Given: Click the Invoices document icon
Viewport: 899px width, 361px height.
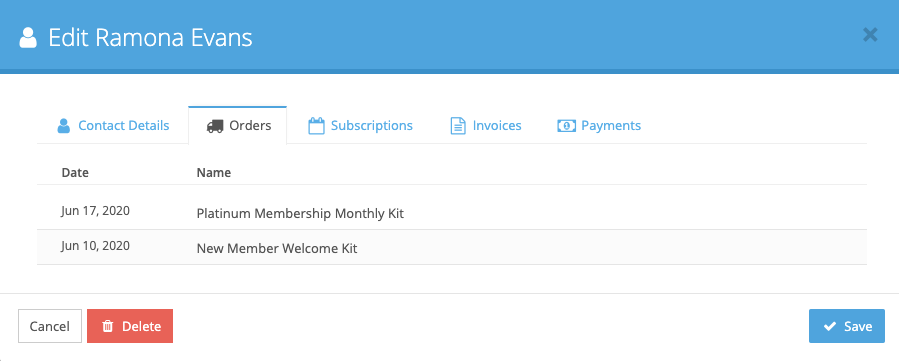Looking at the screenshot, I should coord(458,125).
